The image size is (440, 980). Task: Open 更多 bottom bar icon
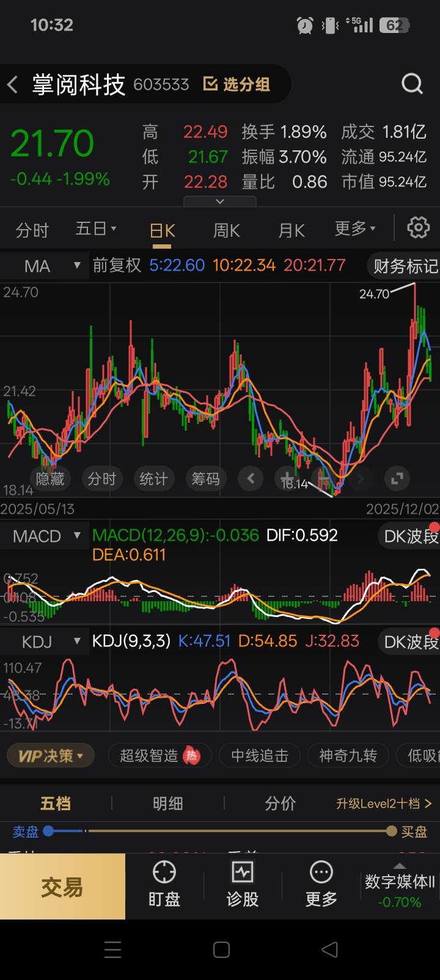tap(321, 884)
